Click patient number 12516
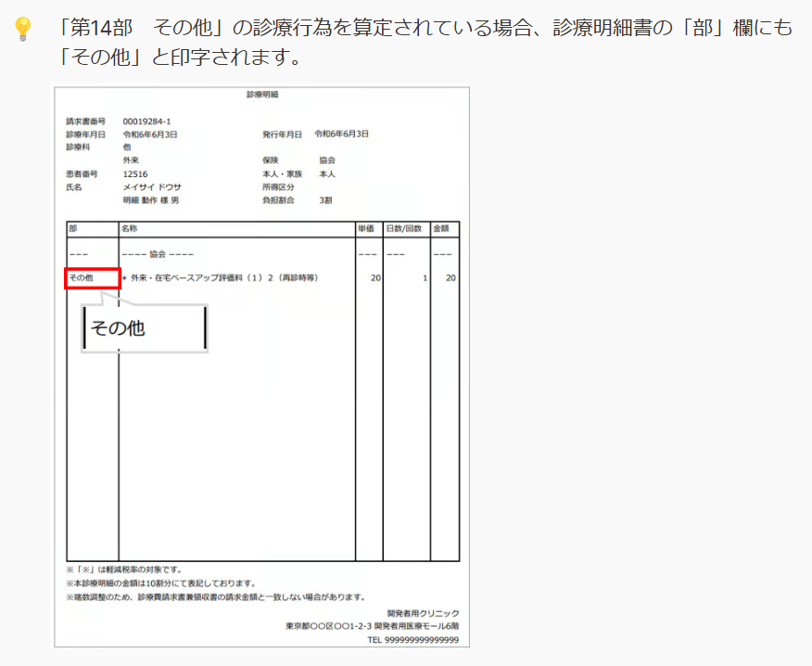 click(x=135, y=174)
